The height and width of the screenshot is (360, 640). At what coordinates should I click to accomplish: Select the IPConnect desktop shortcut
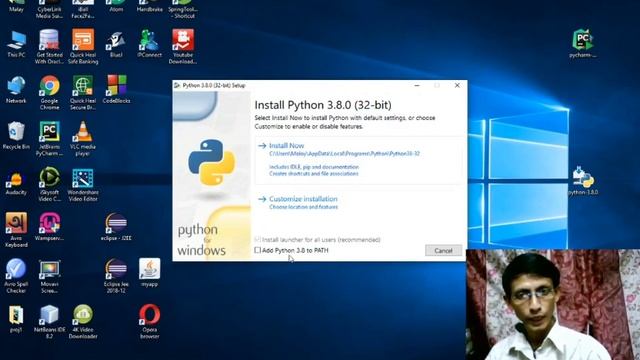pyautogui.click(x=149, y=43)
